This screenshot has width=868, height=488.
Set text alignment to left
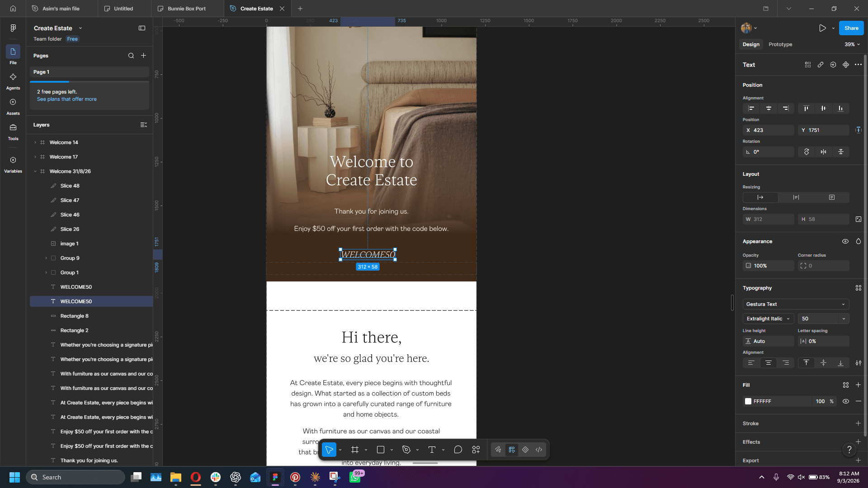pos(751,363)
